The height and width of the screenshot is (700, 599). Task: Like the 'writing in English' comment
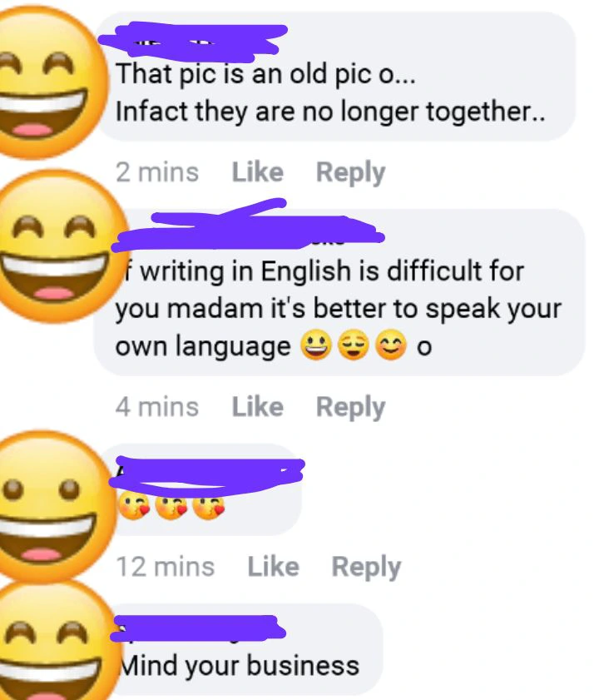tap(258, 407)
